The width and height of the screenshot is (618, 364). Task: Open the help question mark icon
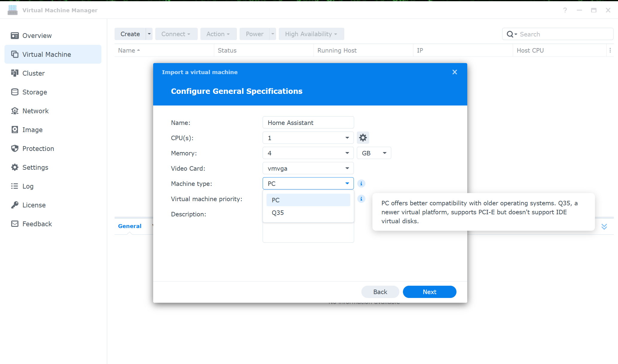565,10
